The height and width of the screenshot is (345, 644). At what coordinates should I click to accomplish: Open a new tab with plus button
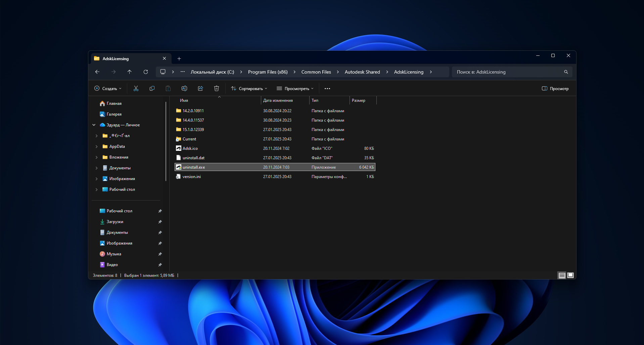[x=179, y=59]
